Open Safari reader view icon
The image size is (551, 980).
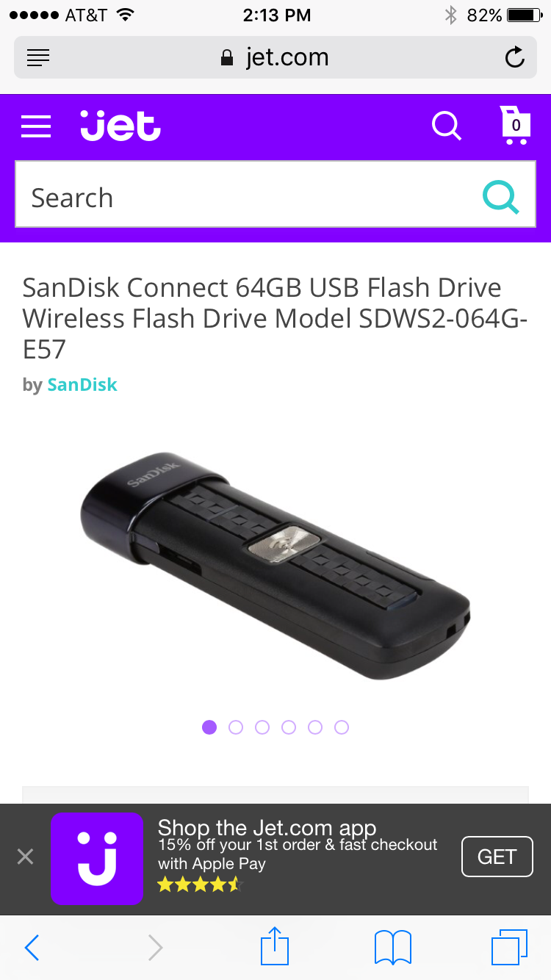click(x=37, y=57)
